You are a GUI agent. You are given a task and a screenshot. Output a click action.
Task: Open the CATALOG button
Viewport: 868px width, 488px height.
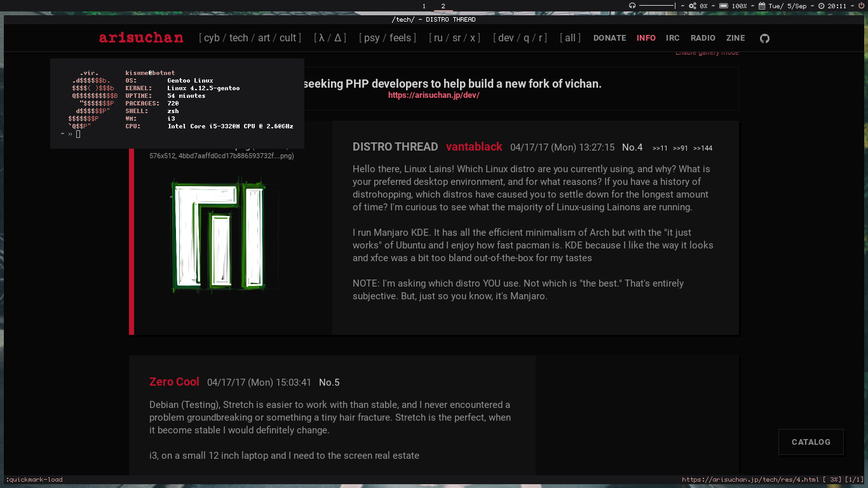pyautogui.click(x=810, y=442)
